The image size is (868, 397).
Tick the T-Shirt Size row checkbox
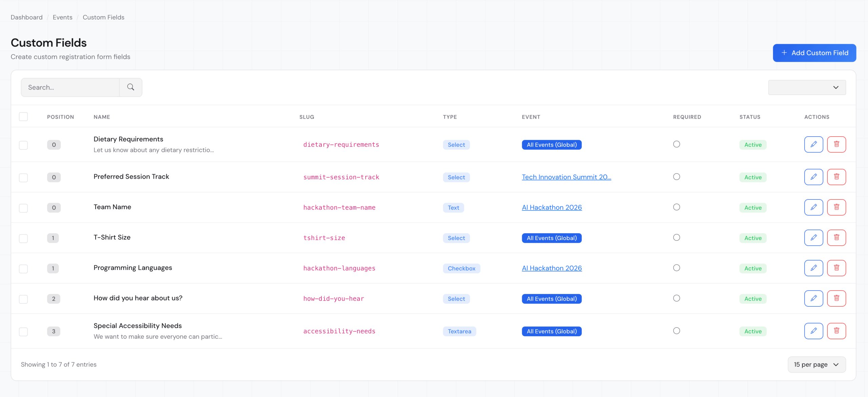[23, 238]
